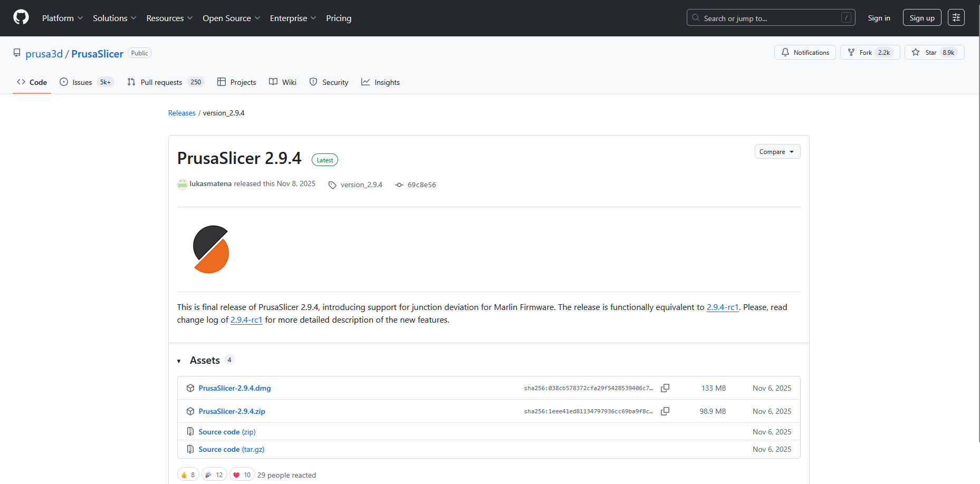The height and width of the screenshot is (484, 980).
Task: Open the Compare dropdown
Action: click(777, 151)
